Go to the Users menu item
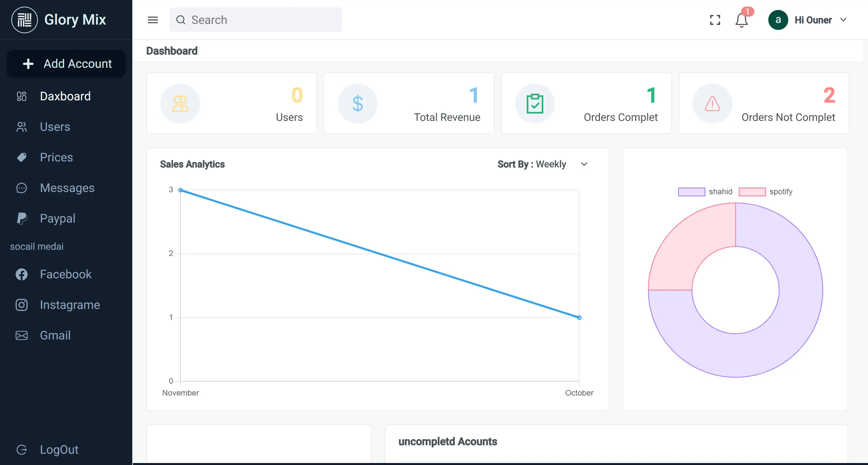The image size is (868, 465). [x=66, y=127]
